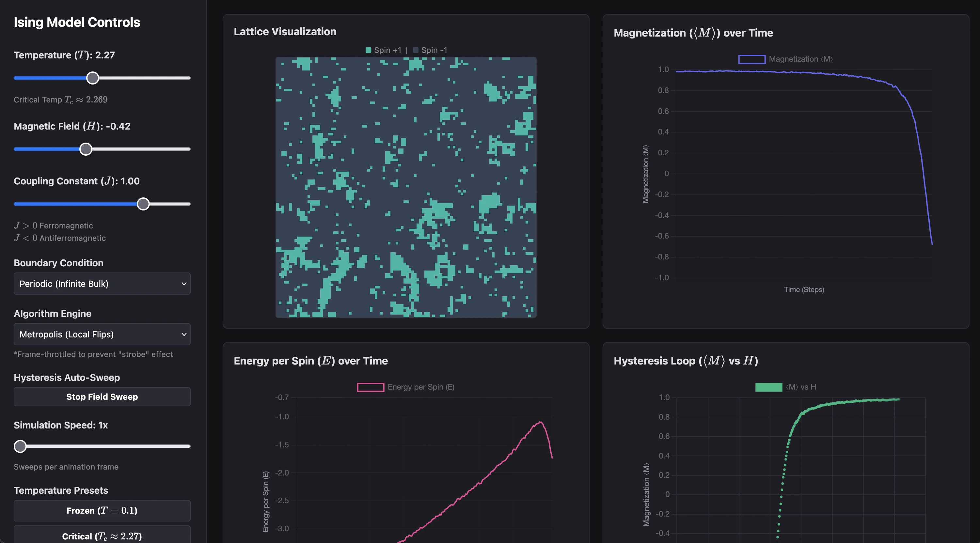The width and height of the screenshot is (980, 543).
Task: Click the Simulation Speed: 1x label
Action: 61,425
